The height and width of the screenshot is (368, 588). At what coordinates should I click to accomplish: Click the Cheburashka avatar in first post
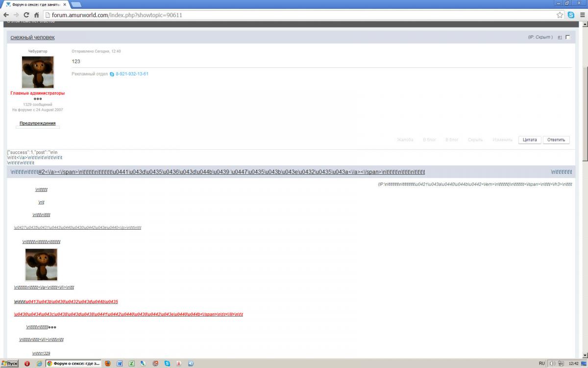tap(38, 72)
